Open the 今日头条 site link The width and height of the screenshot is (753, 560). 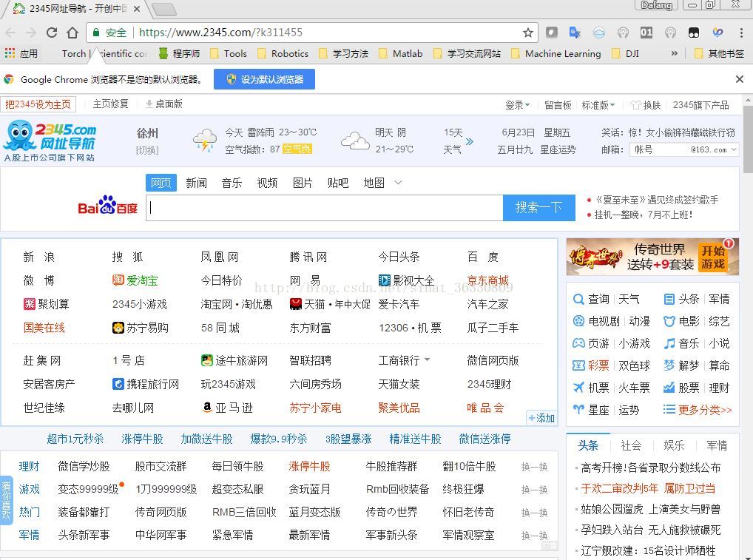point(399,257)
